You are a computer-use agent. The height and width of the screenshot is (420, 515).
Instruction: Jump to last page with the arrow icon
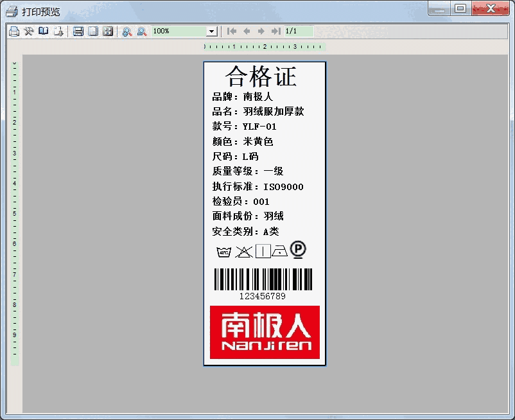coord(277,31)
